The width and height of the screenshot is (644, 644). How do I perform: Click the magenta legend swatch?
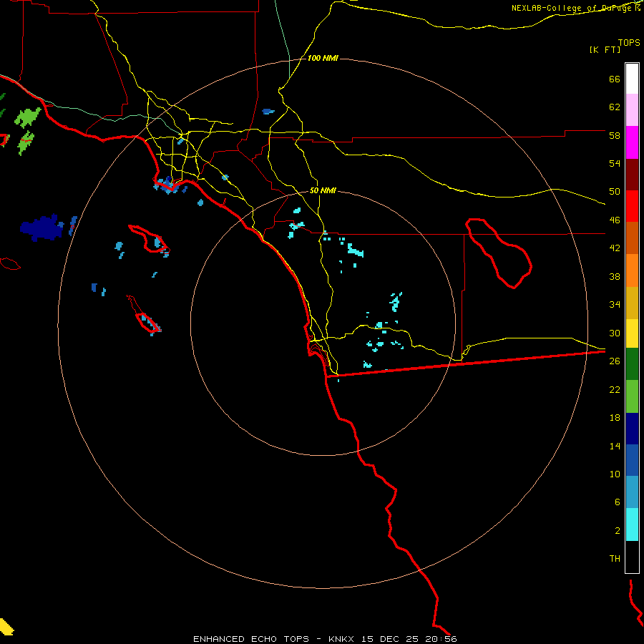point(632,142)
